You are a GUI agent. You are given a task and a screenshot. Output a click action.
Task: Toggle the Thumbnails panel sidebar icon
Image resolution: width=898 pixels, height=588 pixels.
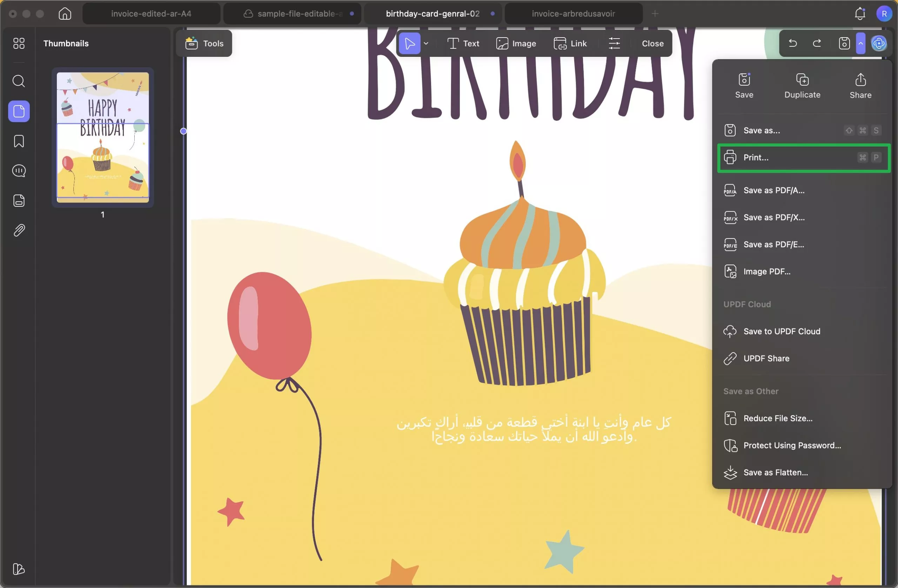(19, 111)
